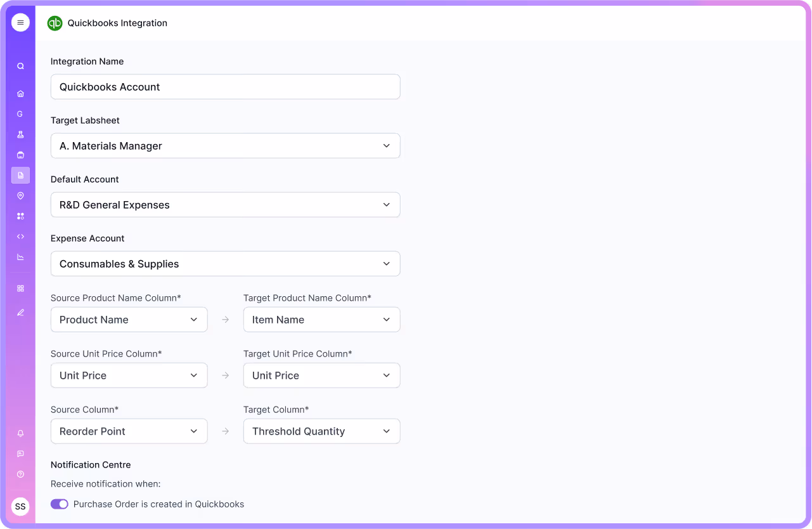The image size is (812, 529).
Task: Open notifications bell icon
Action: coord(20,433)
